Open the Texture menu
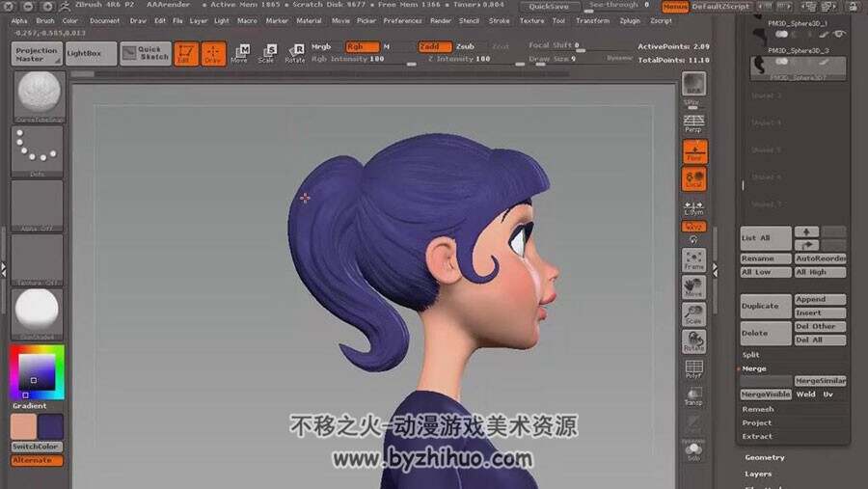This screenshot has height=489, width=868. coord(531,20)
